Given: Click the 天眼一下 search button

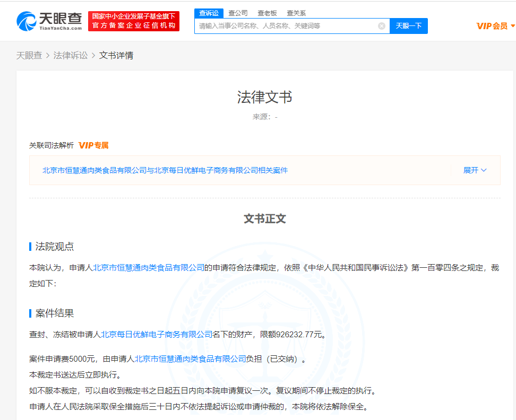Looking at the screenshot, I should 408,26.
